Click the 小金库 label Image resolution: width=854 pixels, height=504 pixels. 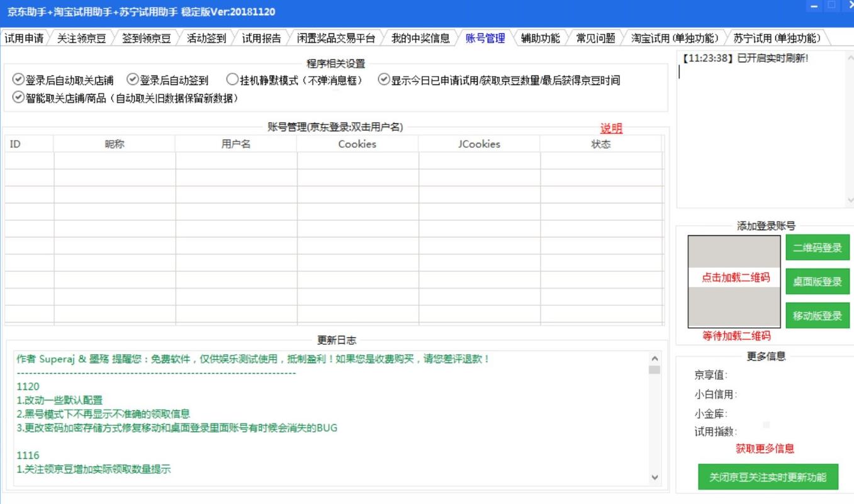coord(711,413)
